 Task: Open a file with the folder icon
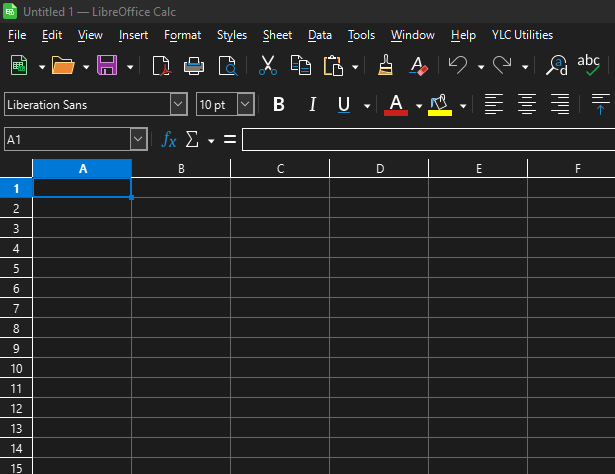tap(63, 65)
